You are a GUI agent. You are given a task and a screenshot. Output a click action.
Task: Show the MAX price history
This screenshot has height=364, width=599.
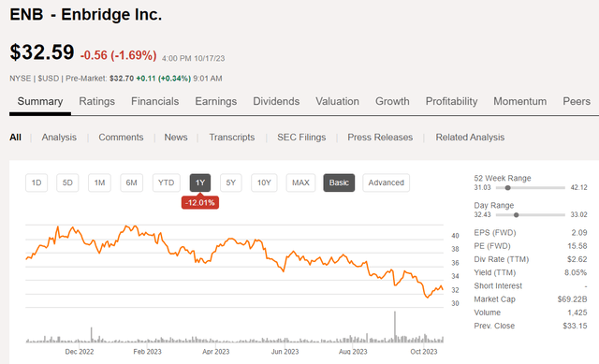click(300, 182)
